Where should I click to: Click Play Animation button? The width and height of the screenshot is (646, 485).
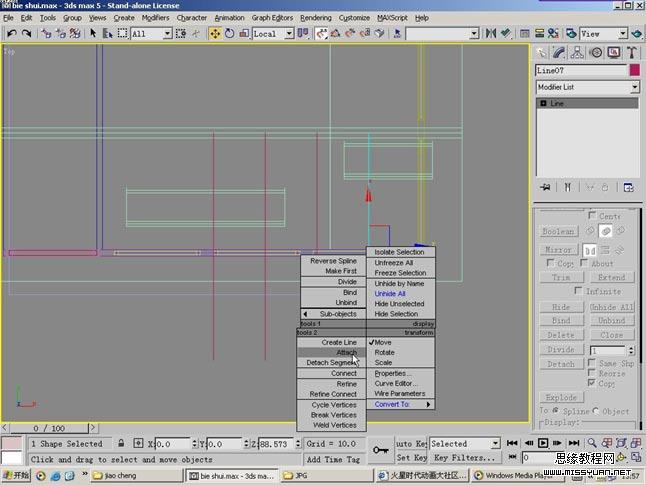543,443
